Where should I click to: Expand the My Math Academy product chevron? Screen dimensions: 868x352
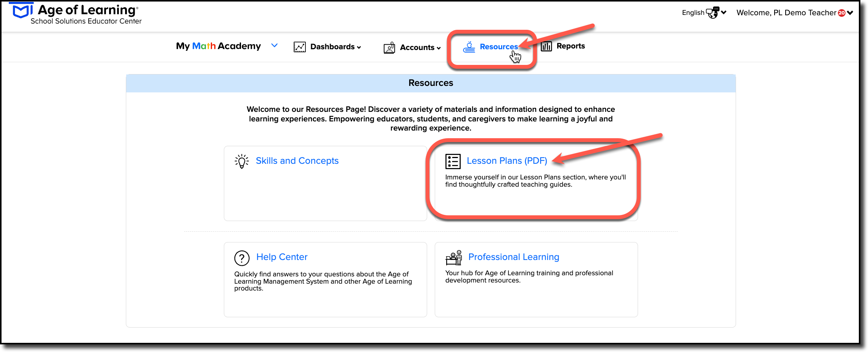tap(274, 46)
